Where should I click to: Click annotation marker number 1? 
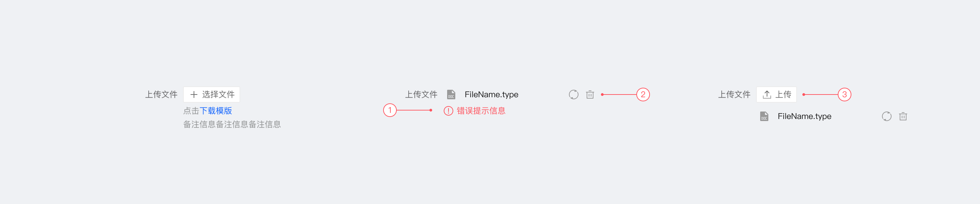click(390, 110)
